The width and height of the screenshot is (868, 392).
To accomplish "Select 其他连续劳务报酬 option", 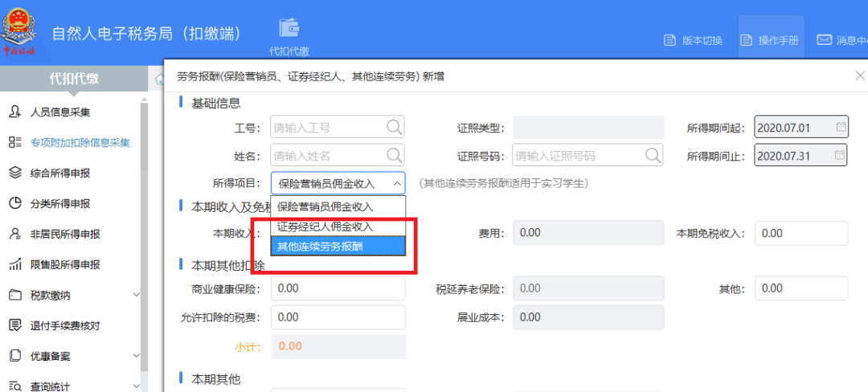I will [x=338, y=246].
